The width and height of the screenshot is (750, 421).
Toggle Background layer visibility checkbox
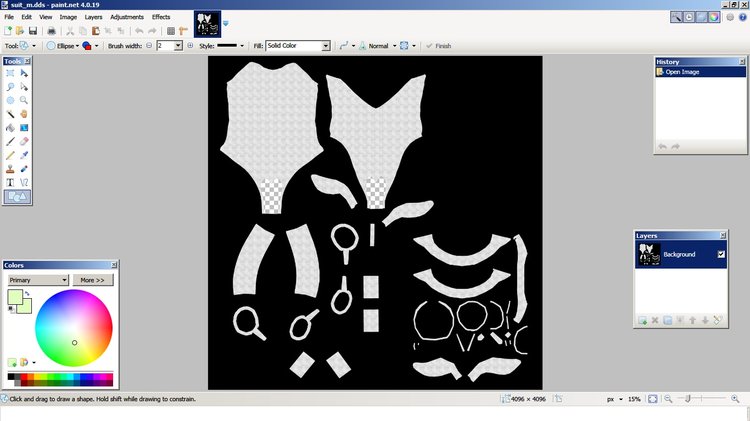pyautogui.click(x=721, y=255)
